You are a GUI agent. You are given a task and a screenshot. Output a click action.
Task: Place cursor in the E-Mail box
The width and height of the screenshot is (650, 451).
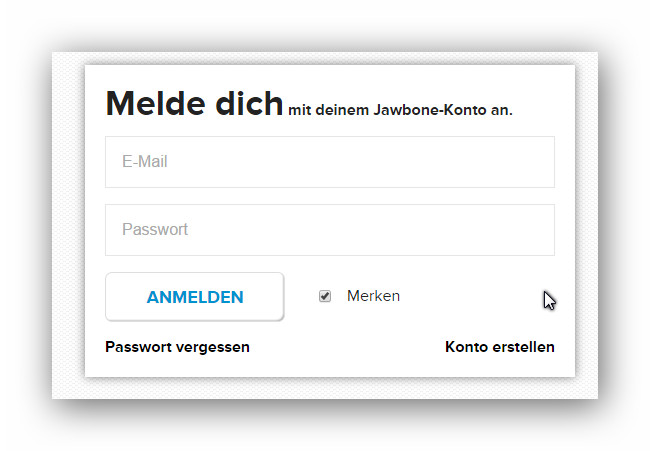tap(329, 162)
